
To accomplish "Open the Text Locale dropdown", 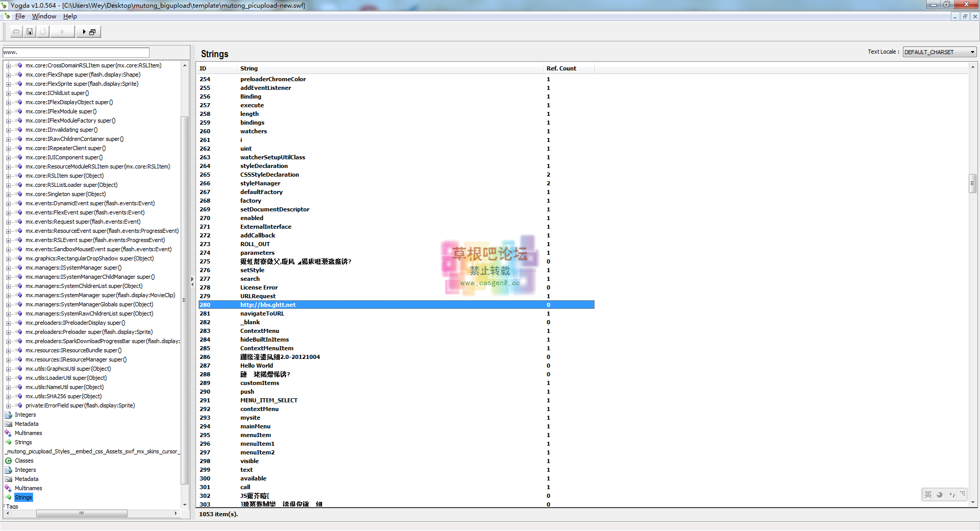I will 939,52.
